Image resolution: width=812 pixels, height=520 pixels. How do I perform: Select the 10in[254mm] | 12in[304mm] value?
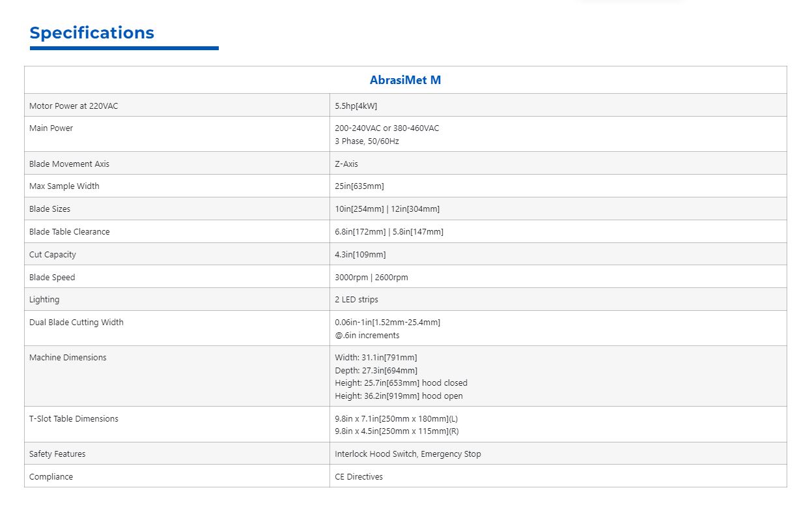(x=387, y=209)
